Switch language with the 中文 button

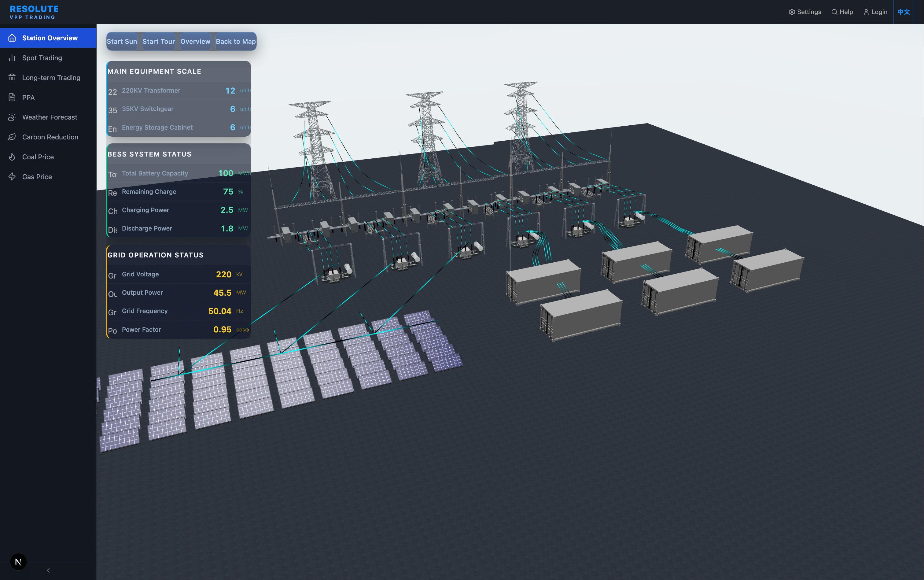(903, 12)
